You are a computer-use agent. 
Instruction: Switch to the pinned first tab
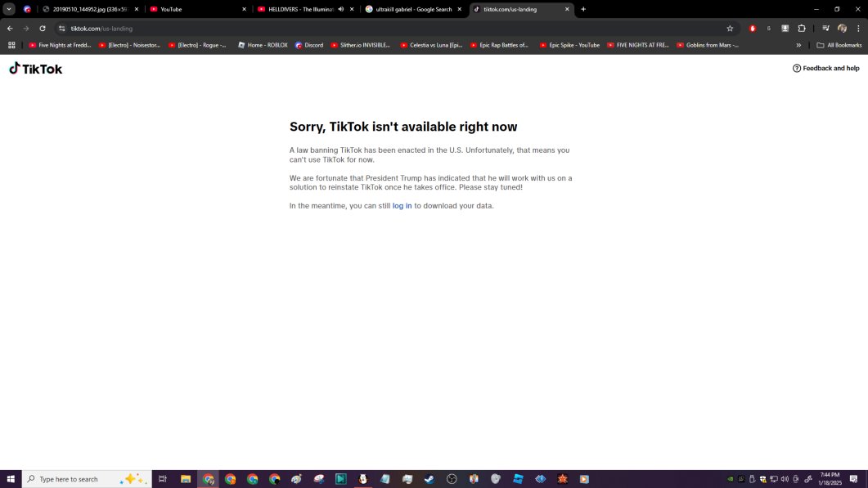pos(26,10)
